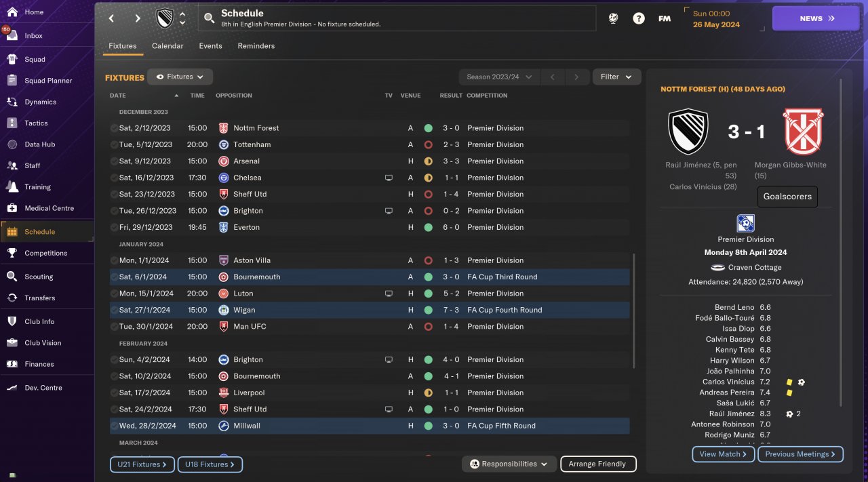Viewport: 868px width, 482px height.
Task: Open the Home sidebar icon
Action: point(12,12)
